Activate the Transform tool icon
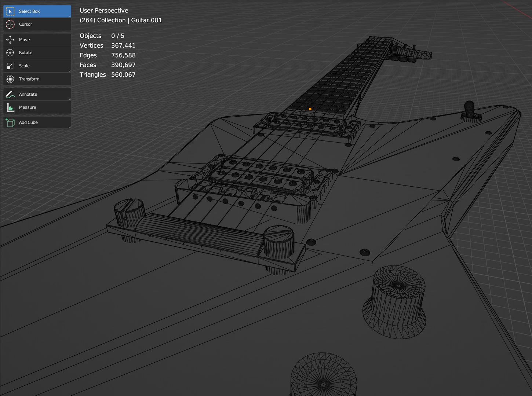The height and width of the screenshot is (396, 532). point(10,79)
